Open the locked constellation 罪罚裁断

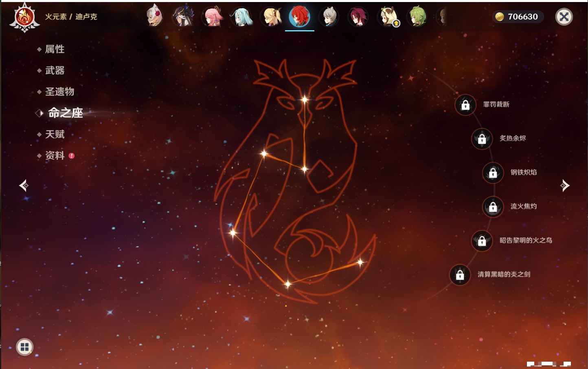click(x=465, y=105)
